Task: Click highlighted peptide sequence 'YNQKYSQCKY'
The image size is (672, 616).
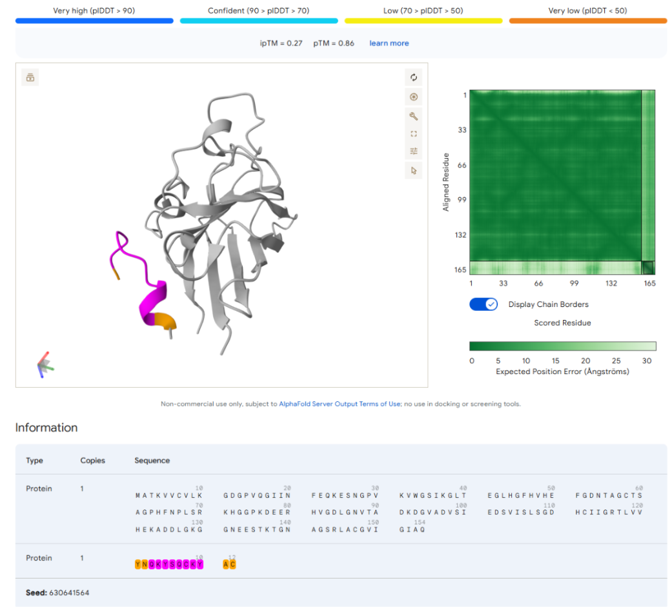Action: pyautogui.click(x=169, y=564)
